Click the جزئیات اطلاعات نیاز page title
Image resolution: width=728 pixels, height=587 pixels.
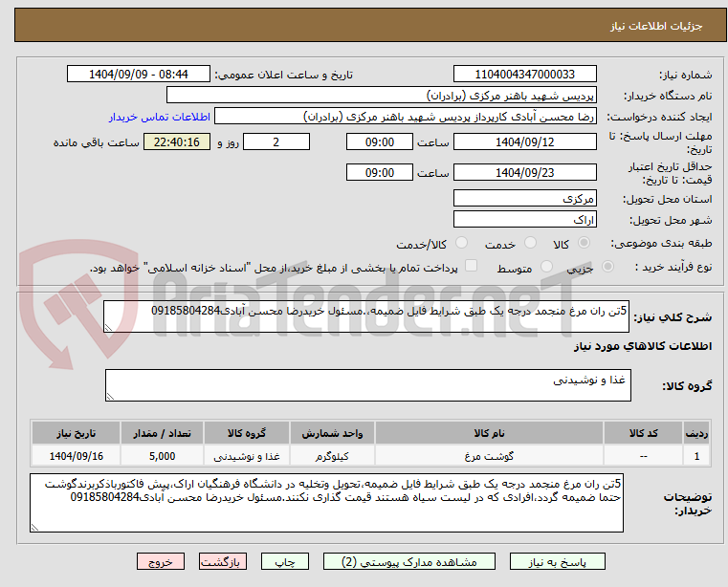pyautogui.click(x=656, y=26)
